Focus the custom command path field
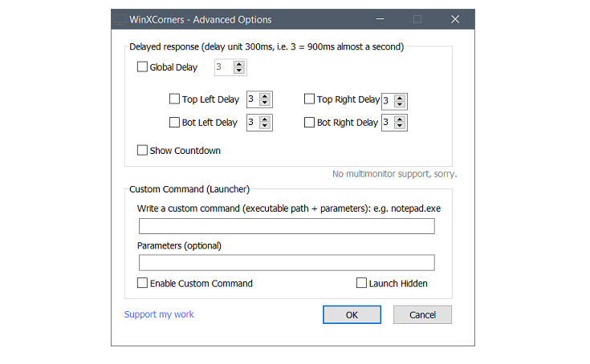 287,226
